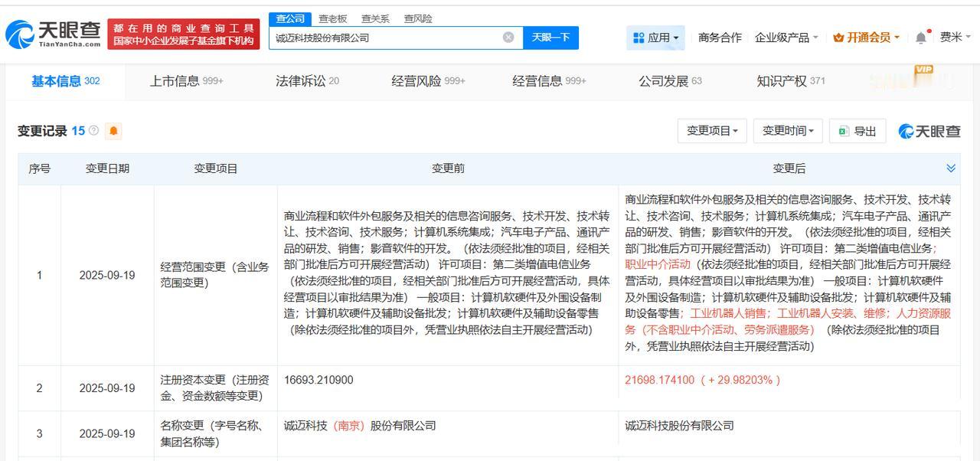Open the 上市信息 tab

(186, 81)
